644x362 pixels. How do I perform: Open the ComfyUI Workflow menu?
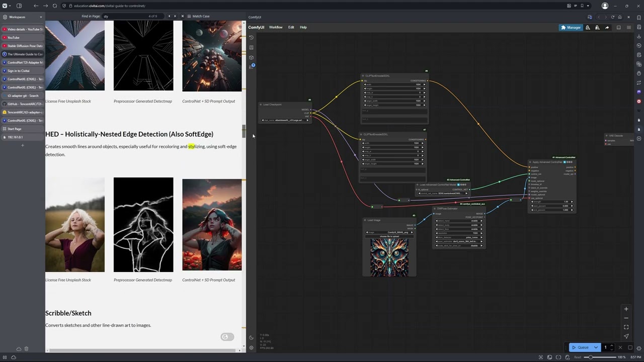pos(276,27)
